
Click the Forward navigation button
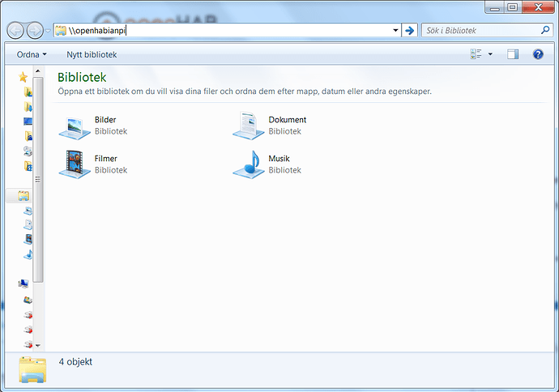point(35,30)
